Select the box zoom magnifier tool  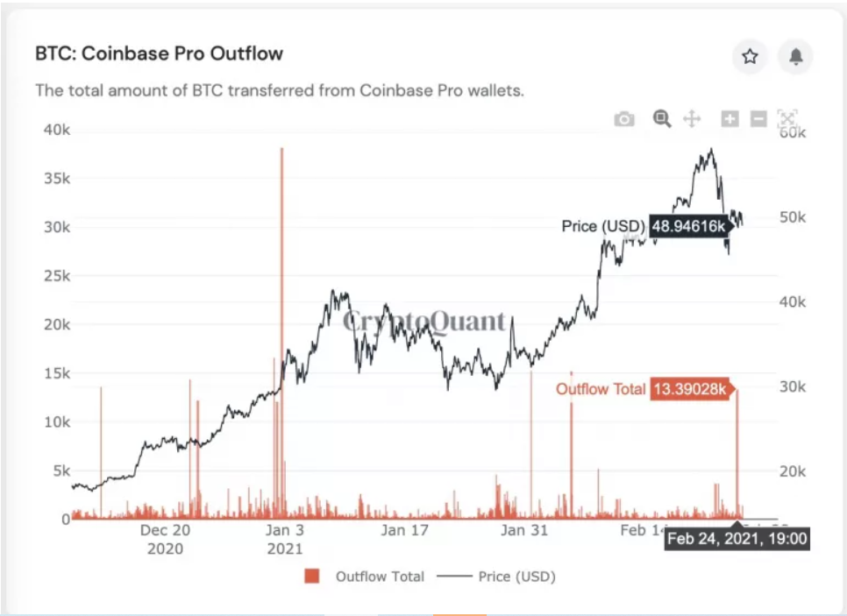tap(660, 118)
